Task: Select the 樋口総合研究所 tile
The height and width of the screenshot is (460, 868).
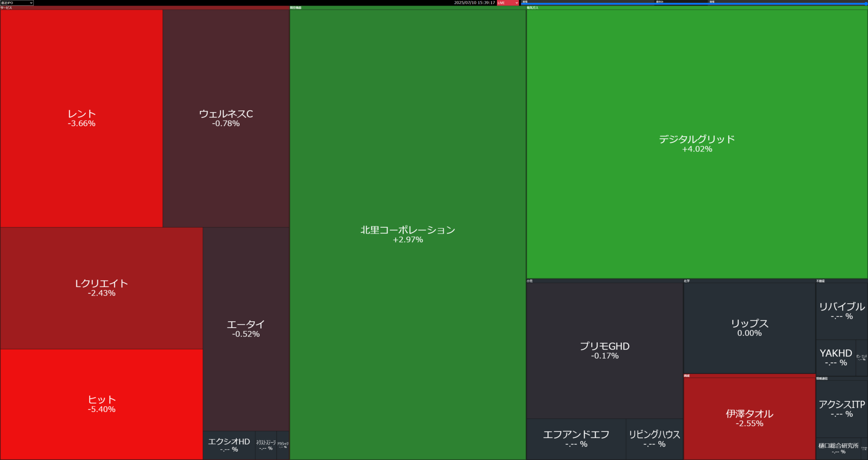Action: coord(838,448)
